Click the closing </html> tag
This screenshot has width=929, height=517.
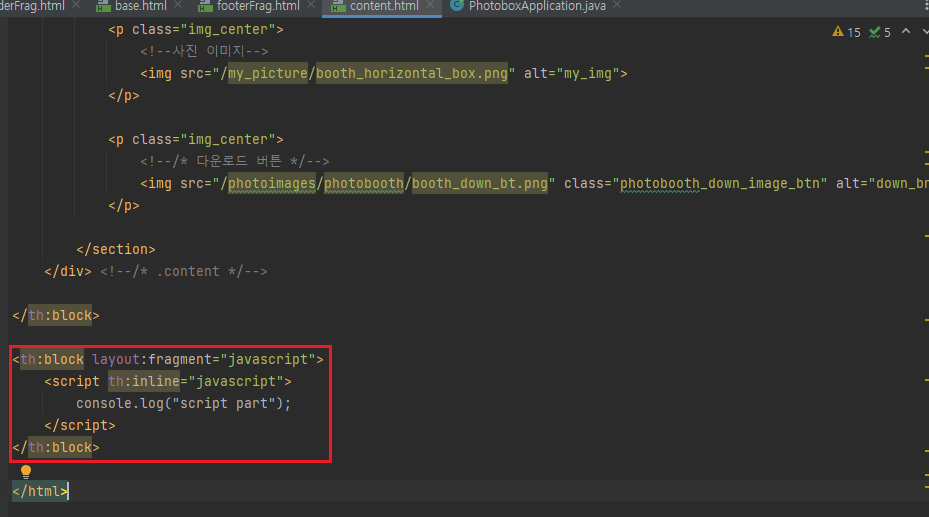coord(40,491)
